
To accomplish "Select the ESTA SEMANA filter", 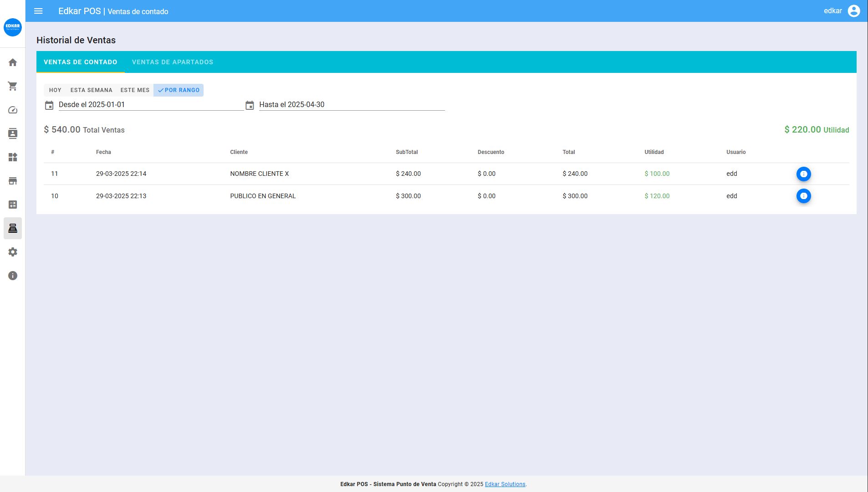I will pyautogui.click(x=91, y=90).
